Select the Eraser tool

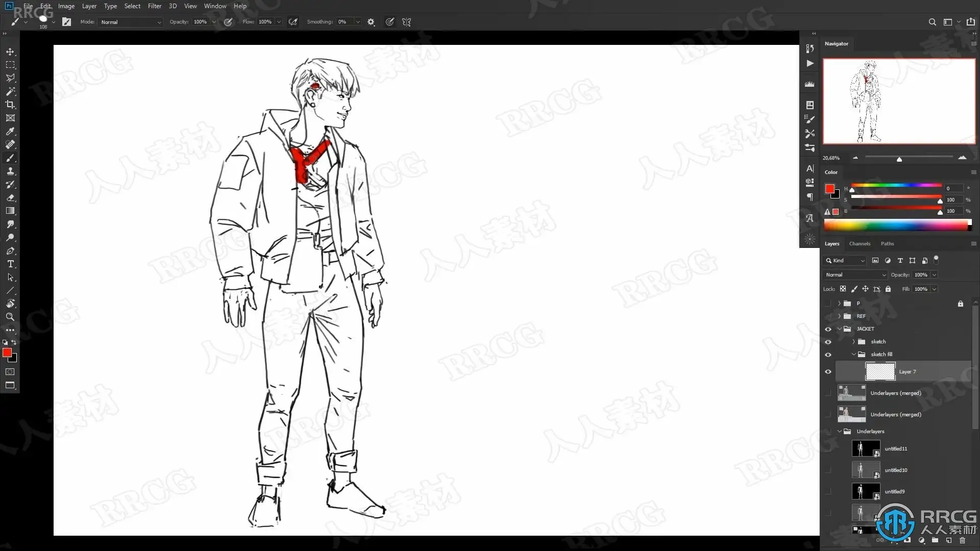pyautogui.click(x=10, y=198)
